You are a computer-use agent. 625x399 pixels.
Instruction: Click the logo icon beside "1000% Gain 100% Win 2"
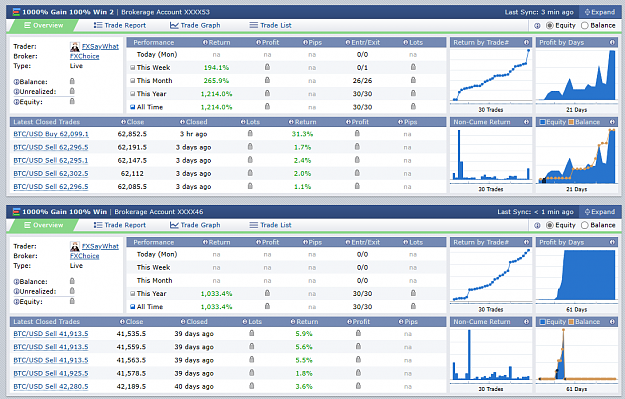(16, 12)
